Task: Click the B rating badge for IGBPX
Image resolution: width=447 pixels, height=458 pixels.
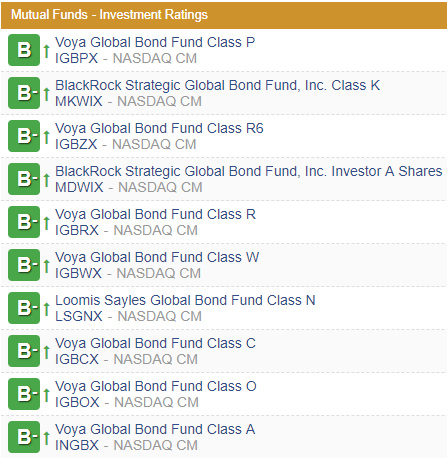Action: point(24,50)
